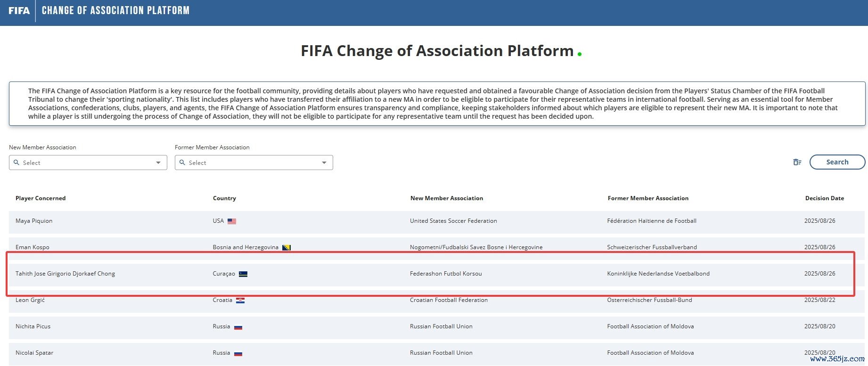Click the Leon Grgić player name
868x366 pixels.
(x=30, y=300)
